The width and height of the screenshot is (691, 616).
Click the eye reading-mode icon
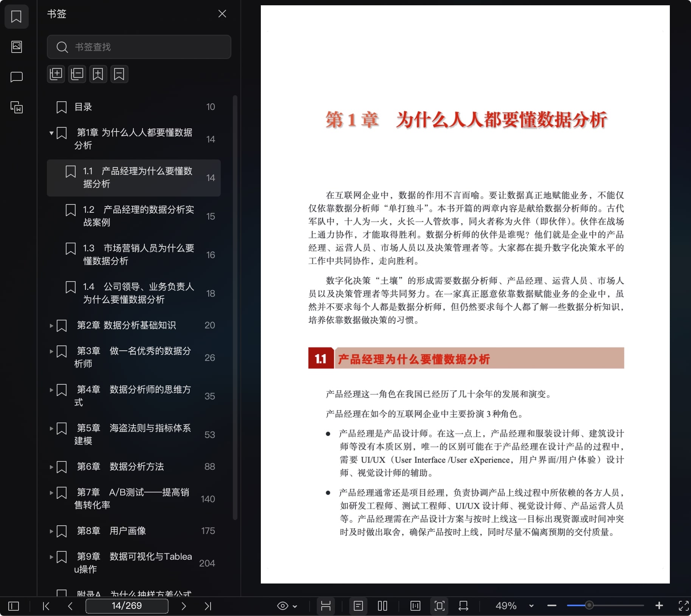pyautogui.click(x=282, y=606)
